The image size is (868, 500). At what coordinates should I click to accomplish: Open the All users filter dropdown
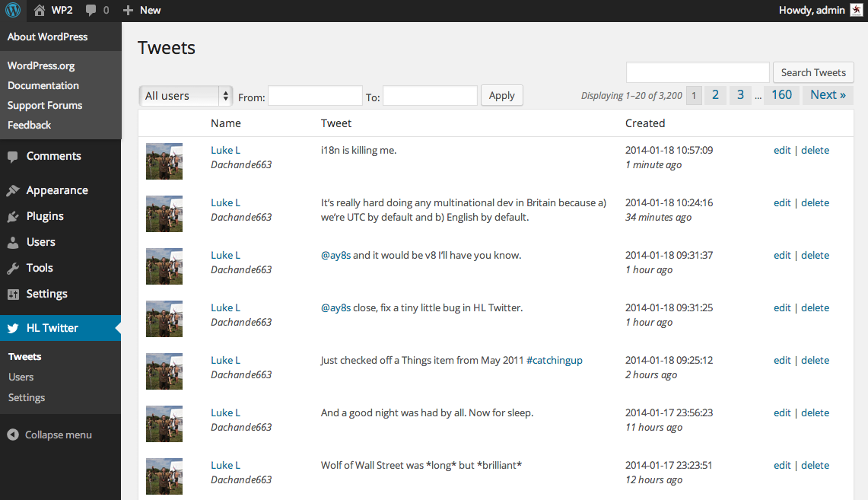(x=186, y=96)
